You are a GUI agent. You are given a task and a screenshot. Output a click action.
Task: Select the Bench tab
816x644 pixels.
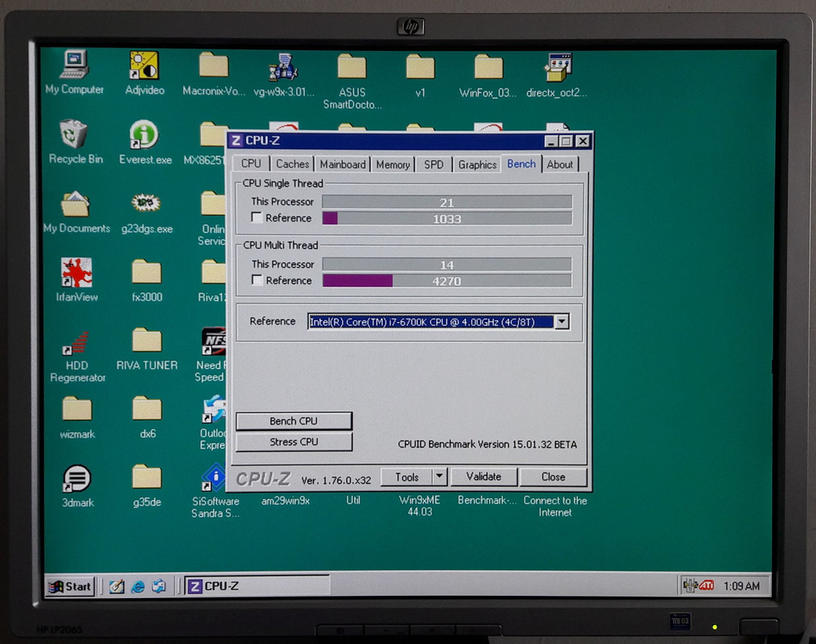click(521, 163)
